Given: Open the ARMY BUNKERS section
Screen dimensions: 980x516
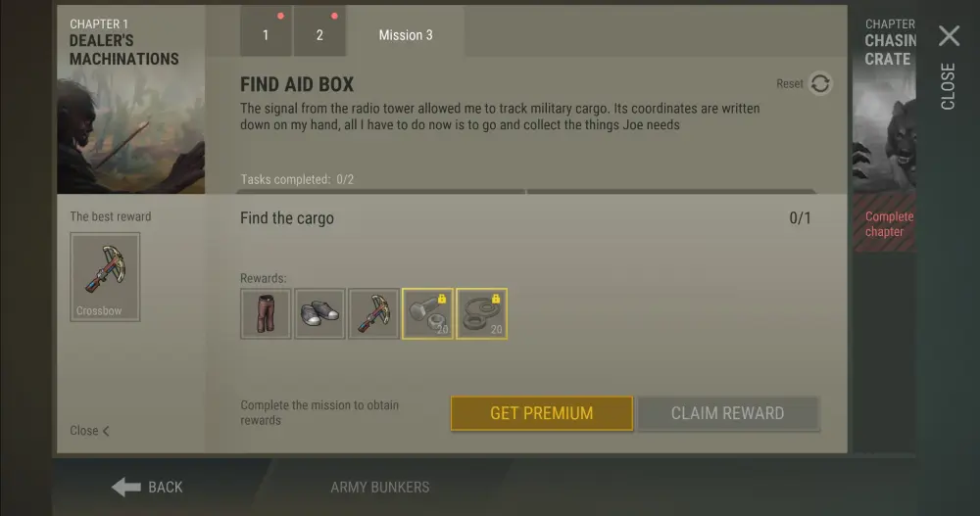Looking at the screenshot, I should 380,488.
